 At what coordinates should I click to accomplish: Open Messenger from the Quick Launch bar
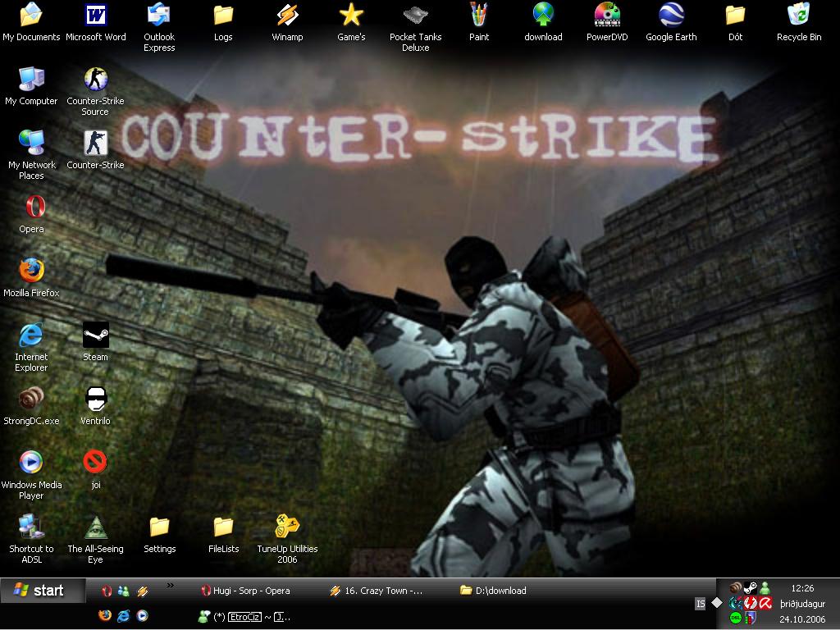click(x=124, y=591)
